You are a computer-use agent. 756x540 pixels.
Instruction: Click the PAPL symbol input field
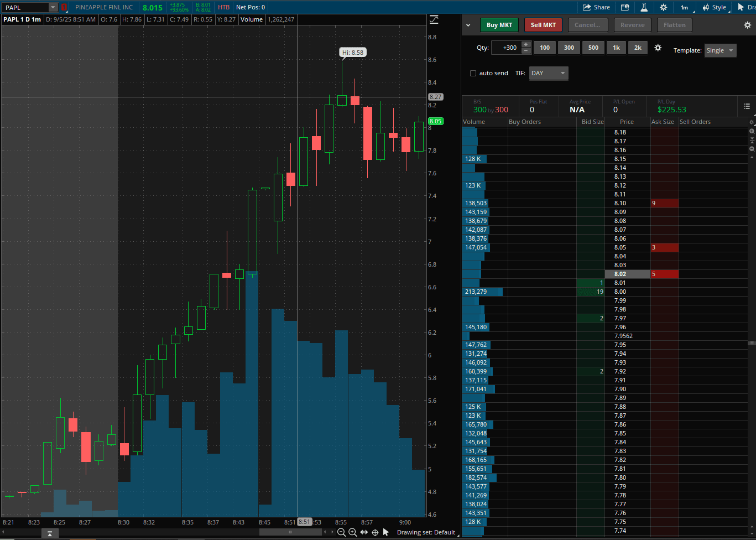(x=25, y=7)
